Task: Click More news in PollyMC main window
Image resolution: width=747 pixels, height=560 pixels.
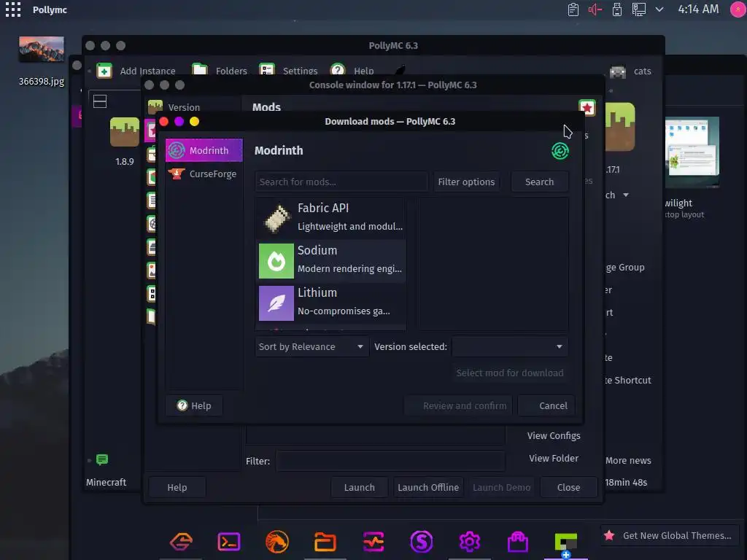Action: pyautogui.click(x=628, y=461)
